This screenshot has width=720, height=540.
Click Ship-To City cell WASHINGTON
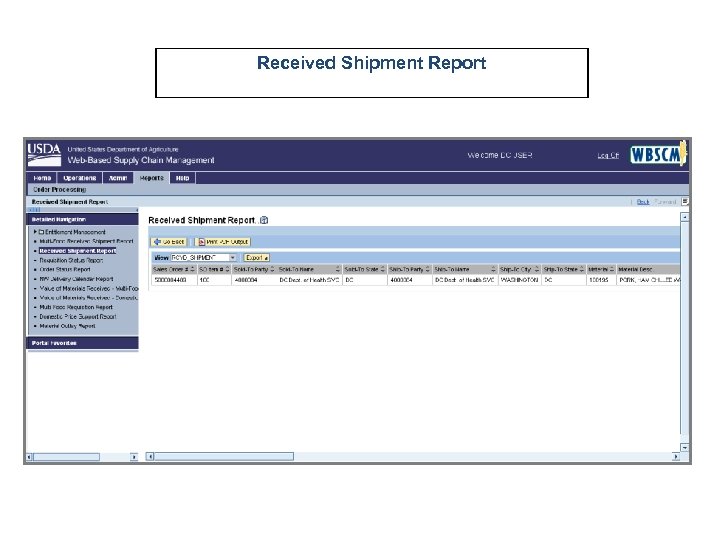(519, 280)
